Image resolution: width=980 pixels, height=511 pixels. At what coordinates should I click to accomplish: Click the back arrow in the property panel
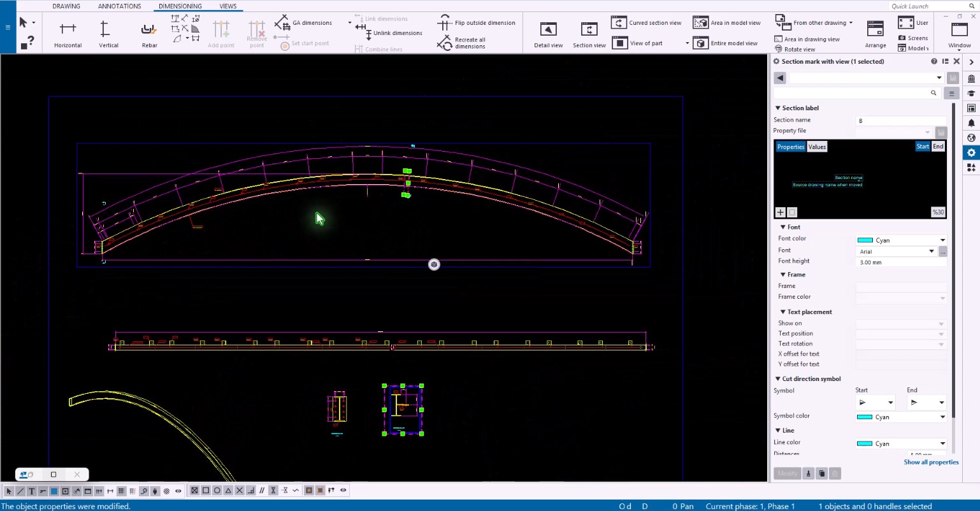coord(780,78)
